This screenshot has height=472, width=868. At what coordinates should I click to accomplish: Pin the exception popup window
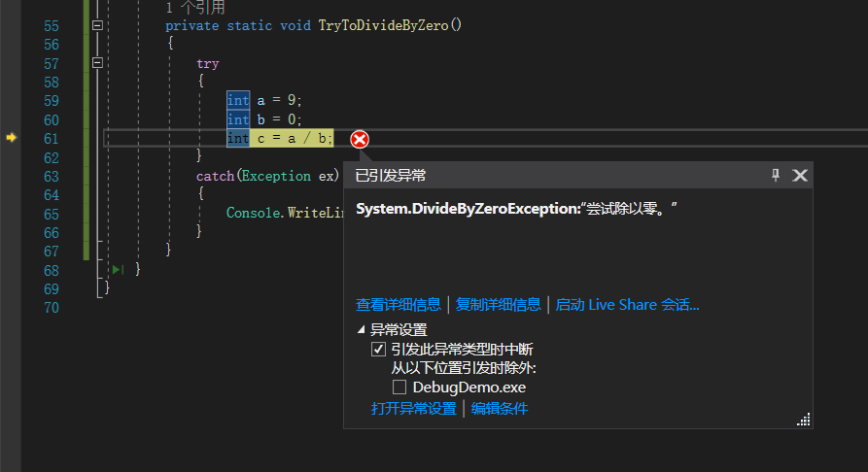[x=776, y=175]
